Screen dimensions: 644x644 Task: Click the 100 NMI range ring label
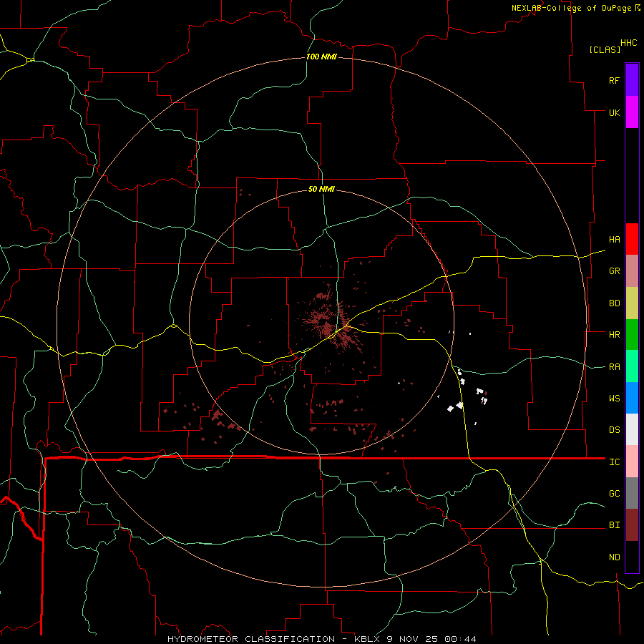pyautogui.click(x=321, y=57)
